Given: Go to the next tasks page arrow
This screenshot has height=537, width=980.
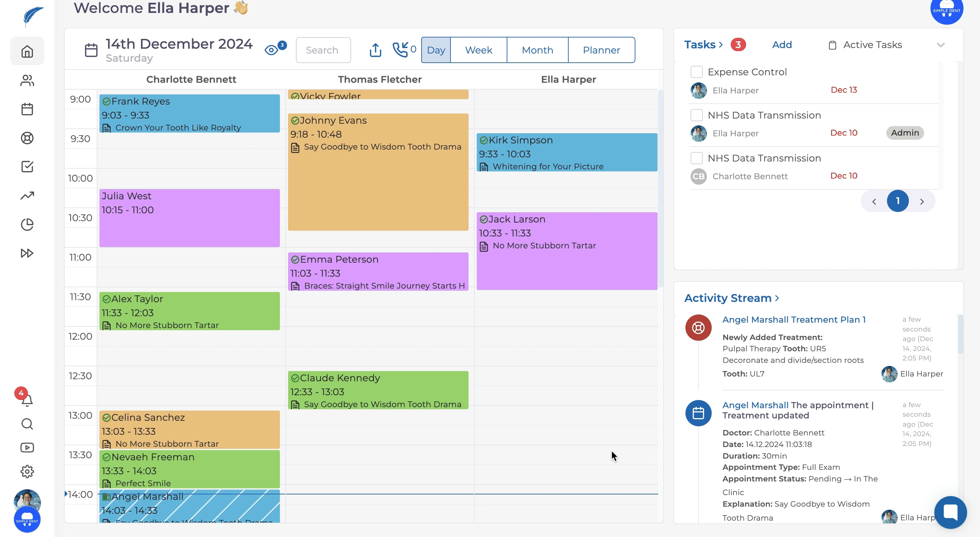Looking at the screenshot, I should point(922,201).
